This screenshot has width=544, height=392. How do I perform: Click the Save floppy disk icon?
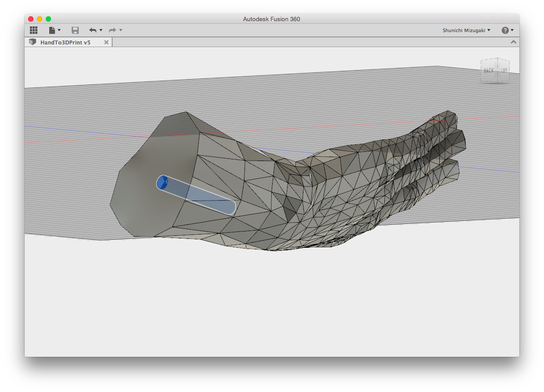coord(75,30)
